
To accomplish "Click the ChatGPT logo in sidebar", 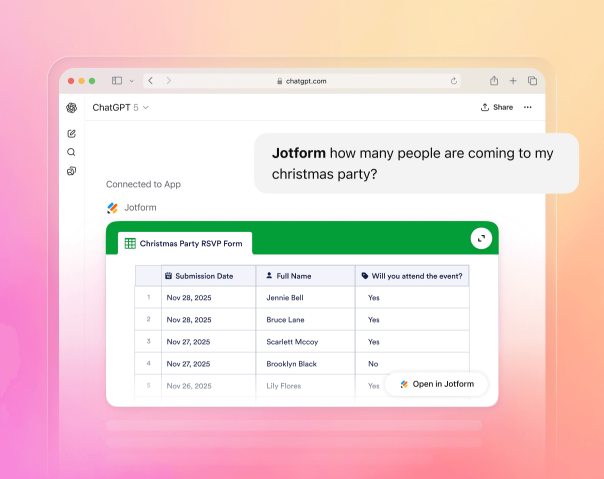I will tap(71, 108).
